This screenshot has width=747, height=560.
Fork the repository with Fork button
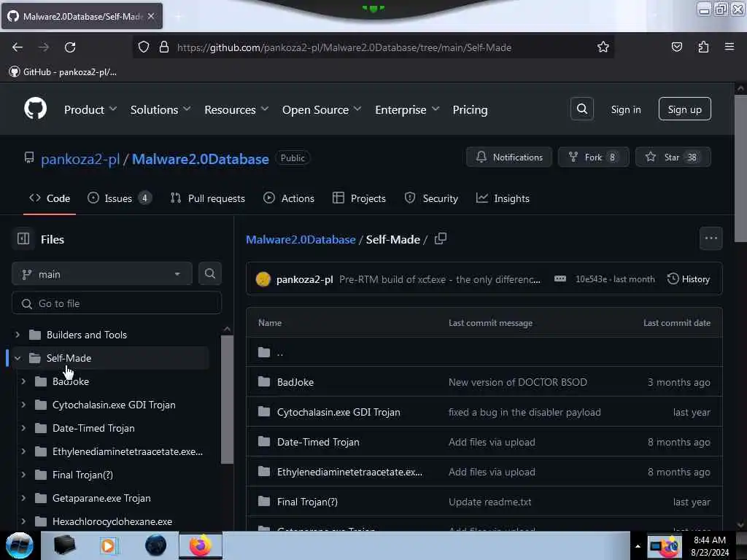[x=593, y=157]
